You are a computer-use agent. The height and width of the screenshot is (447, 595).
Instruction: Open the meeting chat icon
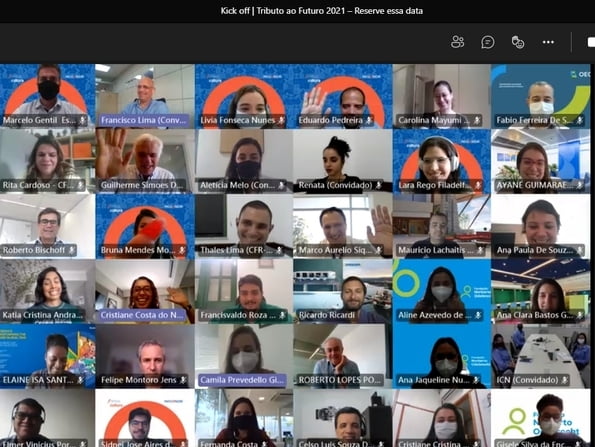point(488,42)
